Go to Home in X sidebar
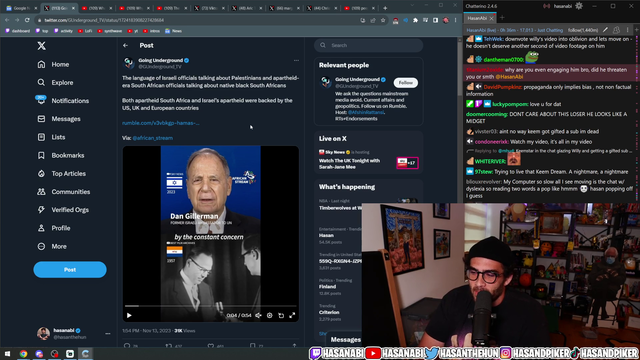The height and width of the screenshot is (360, 640). pyautogui.click(x=53, y=64)
